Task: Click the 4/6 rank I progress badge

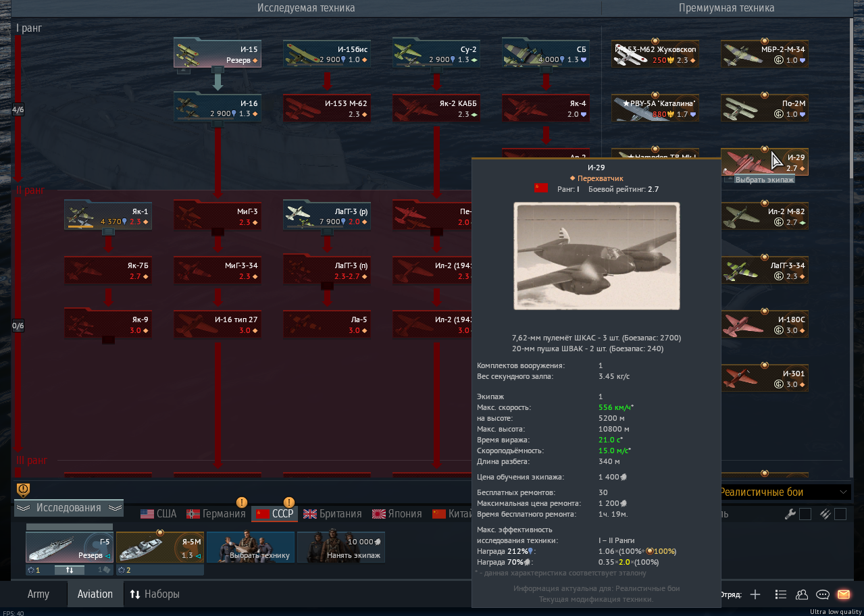Action: click(x=18, y=109)
